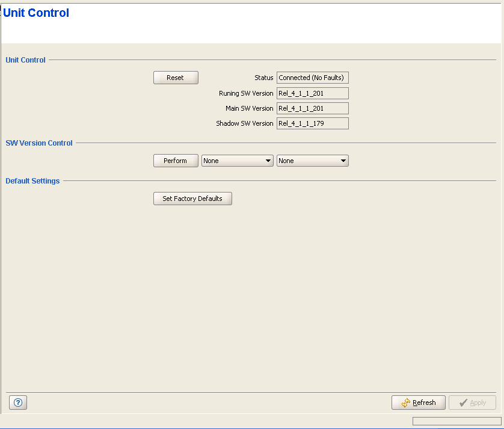Image resolution: width=504 pixels, height=429 pixels.
Task: Click the Perform button
Action: pos(176,161)
